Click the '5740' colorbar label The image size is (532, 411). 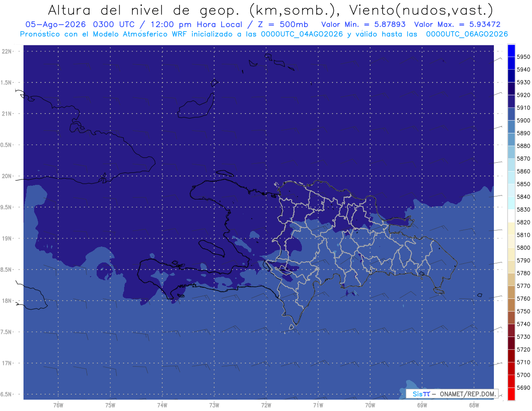tap(524, 324)
